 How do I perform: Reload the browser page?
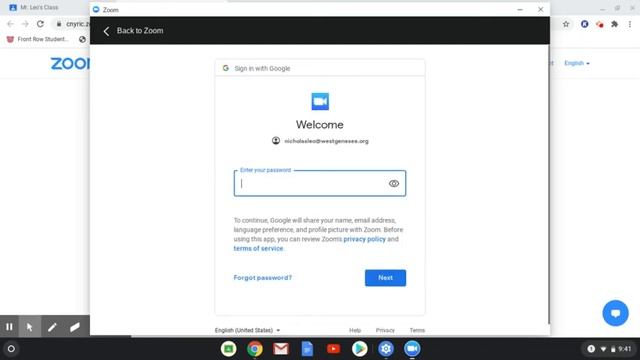pyautogui.click(x=40, y=24)
